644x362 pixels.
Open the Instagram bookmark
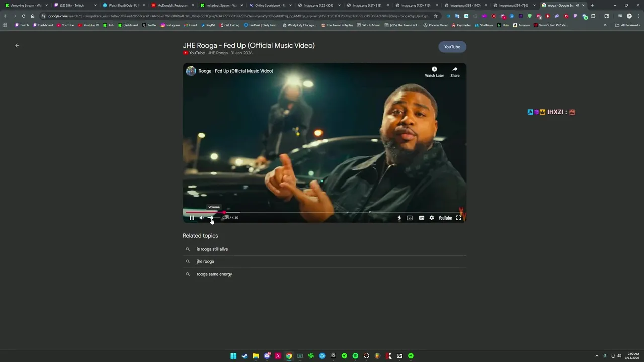coord(170,25)
